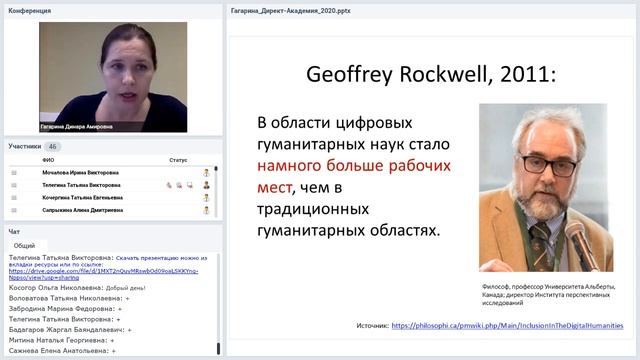Click the speaker's webcam video
This screenshot has height=360, width=640.
pos(113,77)
